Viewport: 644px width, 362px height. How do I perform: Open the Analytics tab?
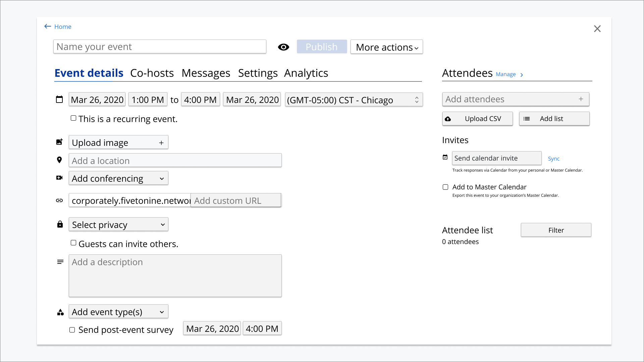306,73
